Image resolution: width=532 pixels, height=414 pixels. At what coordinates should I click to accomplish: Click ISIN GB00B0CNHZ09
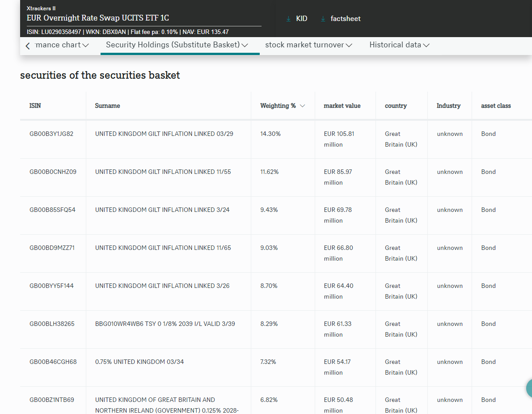[x=53, y=172]
